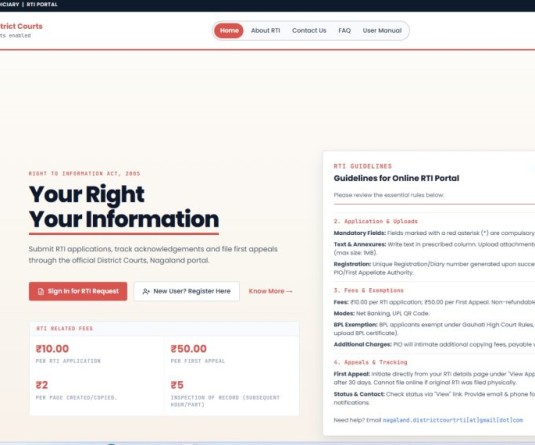Click the RTI GUIDELINES label

click(362, 166)
